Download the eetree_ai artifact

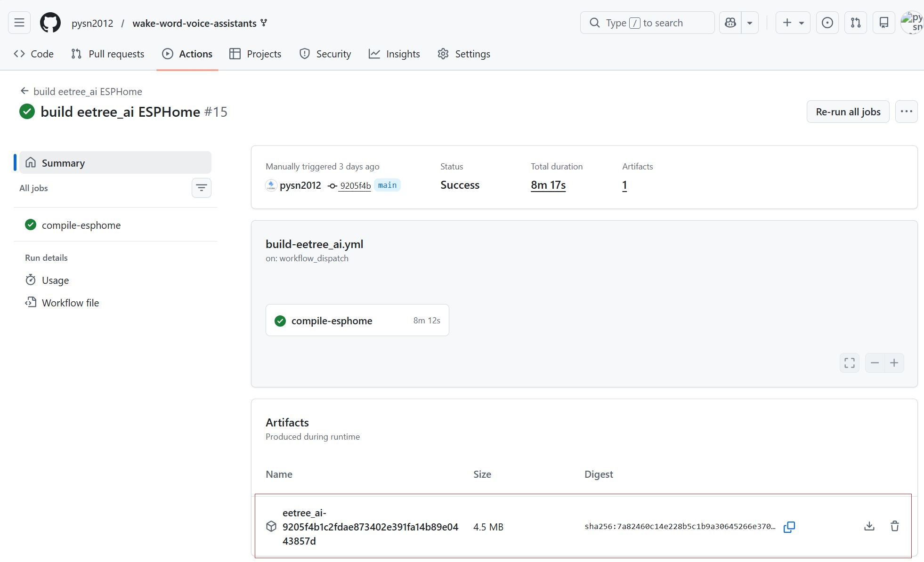tap(869, 526)
